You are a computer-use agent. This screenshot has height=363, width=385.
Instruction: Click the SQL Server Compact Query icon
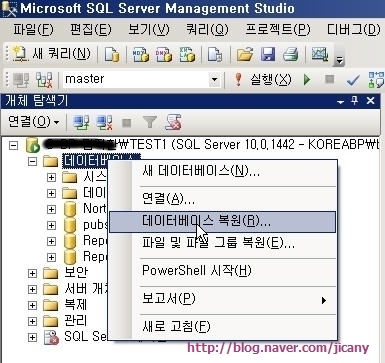coord(215,54)
